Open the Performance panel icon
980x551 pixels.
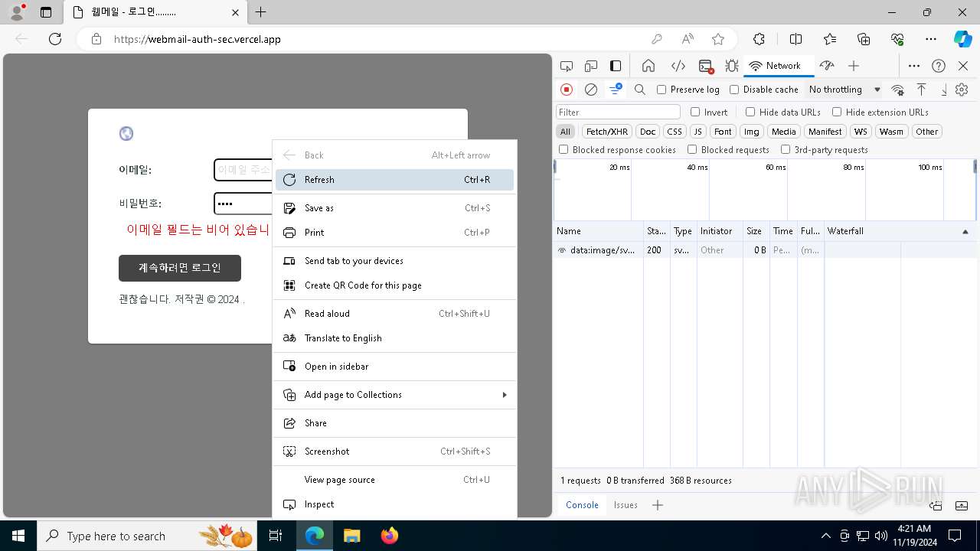tap(826, 66)
